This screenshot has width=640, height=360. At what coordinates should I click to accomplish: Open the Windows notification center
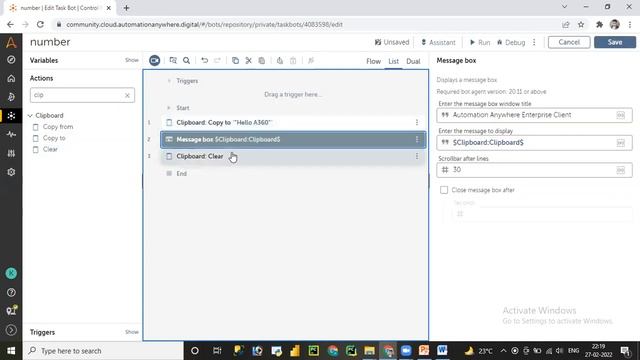click(x=625, y=351)
